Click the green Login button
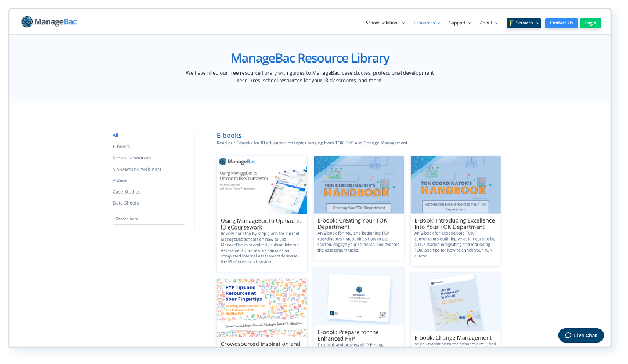 pos(590,23)
